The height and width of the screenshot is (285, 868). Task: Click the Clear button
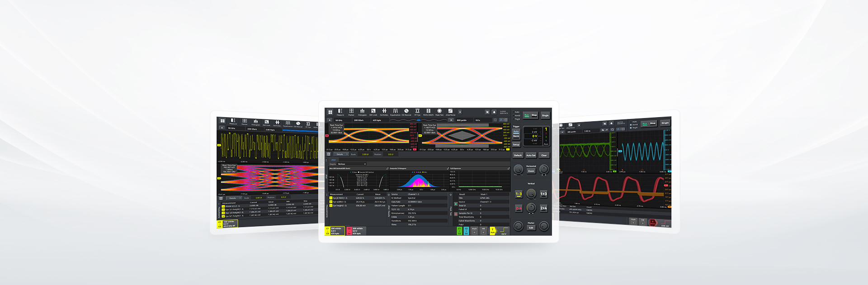coord(544,155)
